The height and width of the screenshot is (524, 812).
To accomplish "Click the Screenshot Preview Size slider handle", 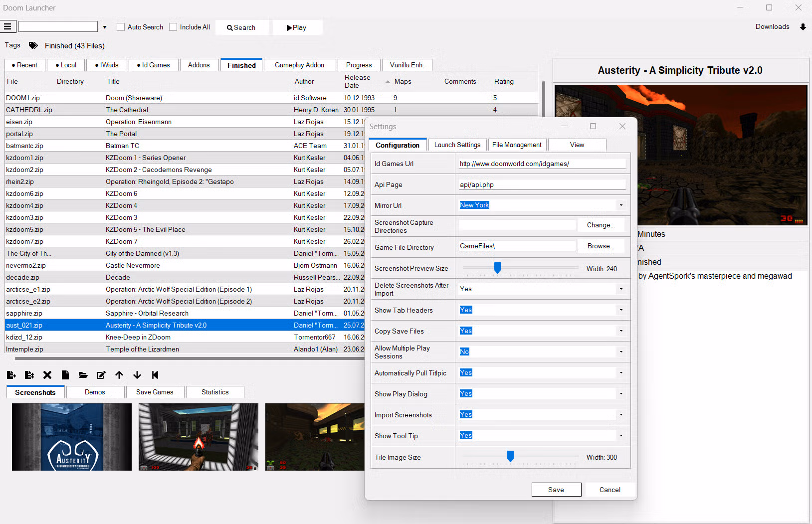I will pos(497,268).
